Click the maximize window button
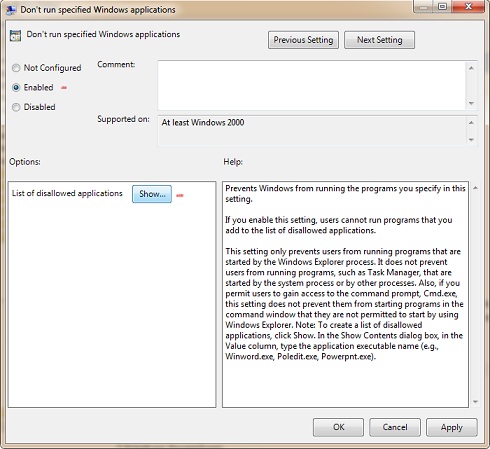The image size is (490, 449). [x=442, y=7]
